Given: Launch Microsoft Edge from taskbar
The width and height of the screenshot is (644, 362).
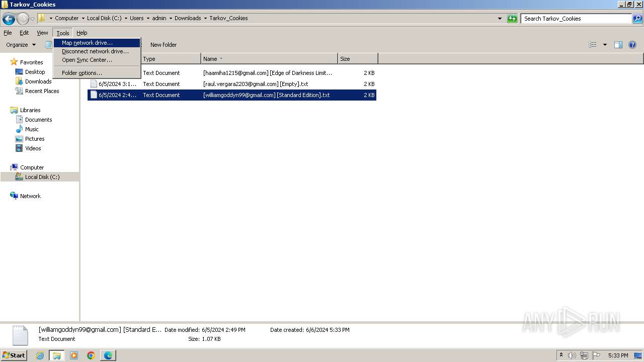Looking at the screenshot, I should point(108,355).
